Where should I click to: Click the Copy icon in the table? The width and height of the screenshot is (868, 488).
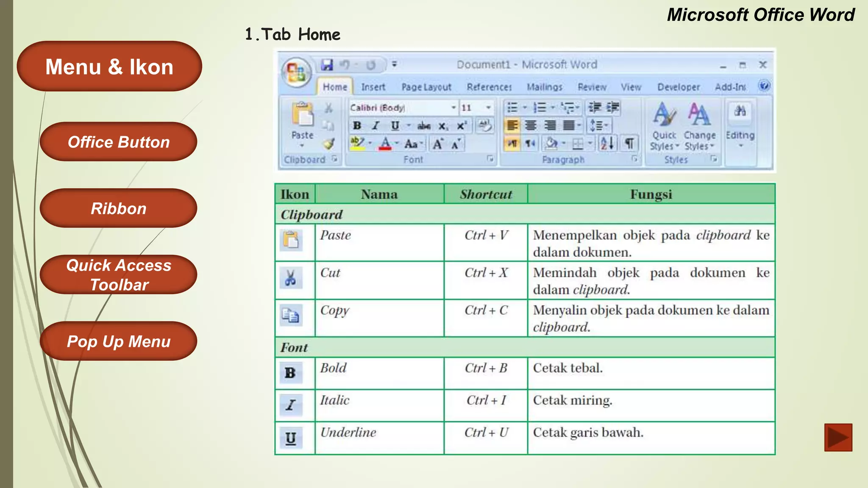pyautogui.click(x=291, y=316)
